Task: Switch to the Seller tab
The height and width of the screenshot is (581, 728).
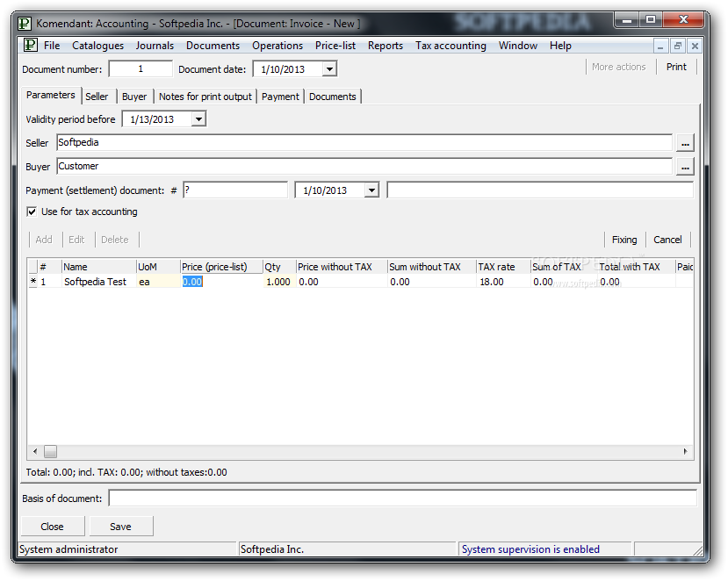Action: tap(97, 97)
